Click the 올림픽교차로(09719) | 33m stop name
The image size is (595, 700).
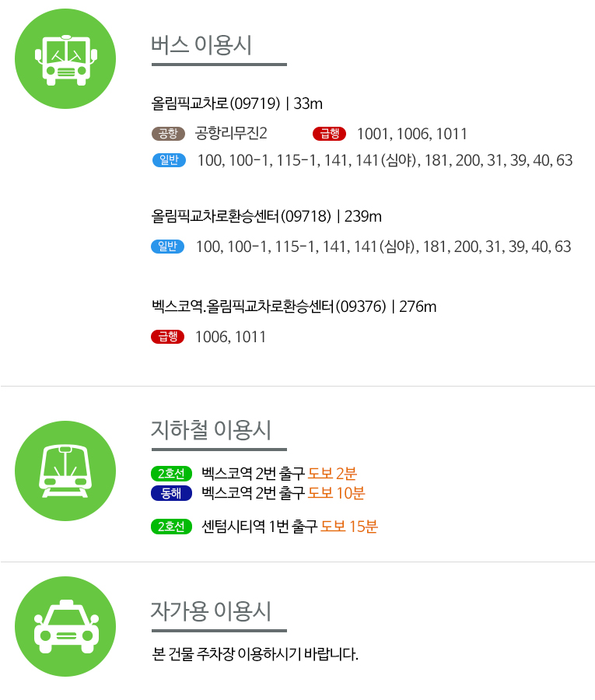236,103
